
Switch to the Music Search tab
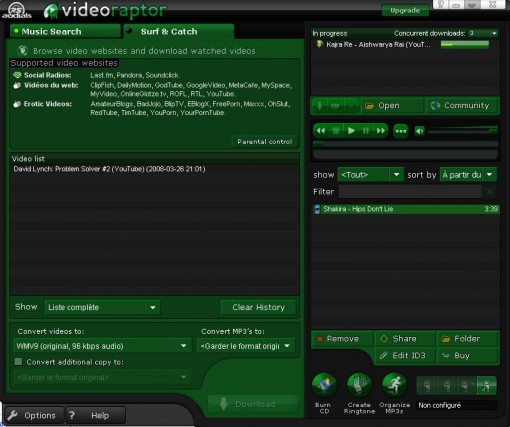65,31
